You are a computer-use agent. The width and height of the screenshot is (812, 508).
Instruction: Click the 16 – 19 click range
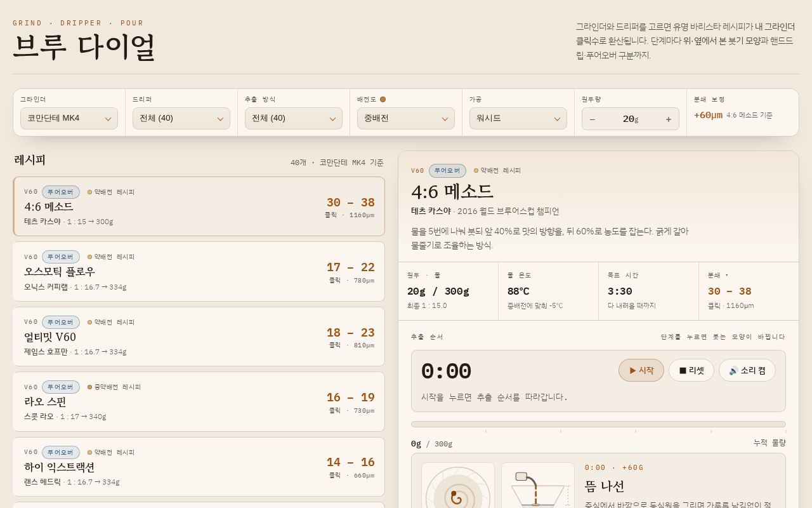[350, 398]
